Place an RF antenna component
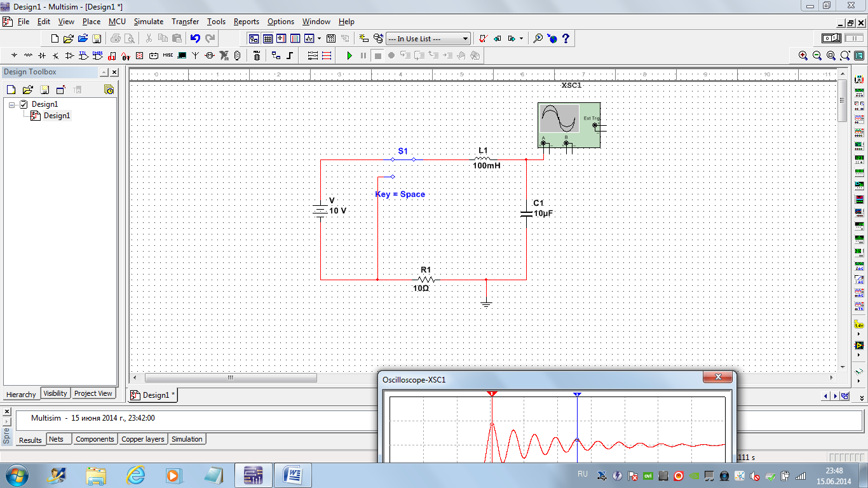 pos(195,55)
